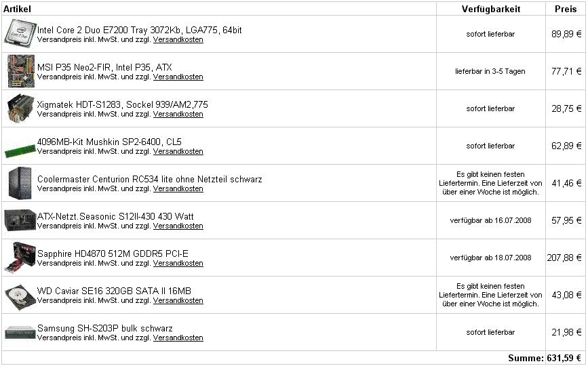The width and height of the screenshot is (588, 366).
Task: Open Versandkosten link under Coolermaster Centurion
Action: [178, 189]
